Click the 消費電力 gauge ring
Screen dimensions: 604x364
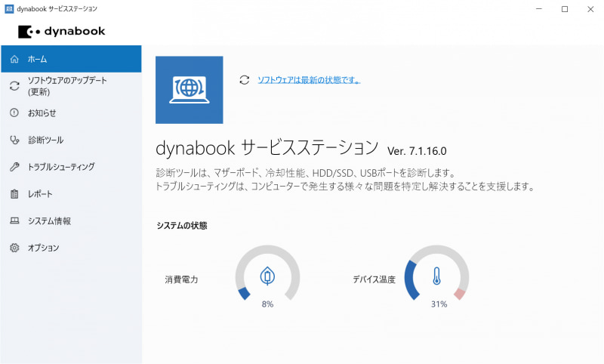tap(267, 274)
